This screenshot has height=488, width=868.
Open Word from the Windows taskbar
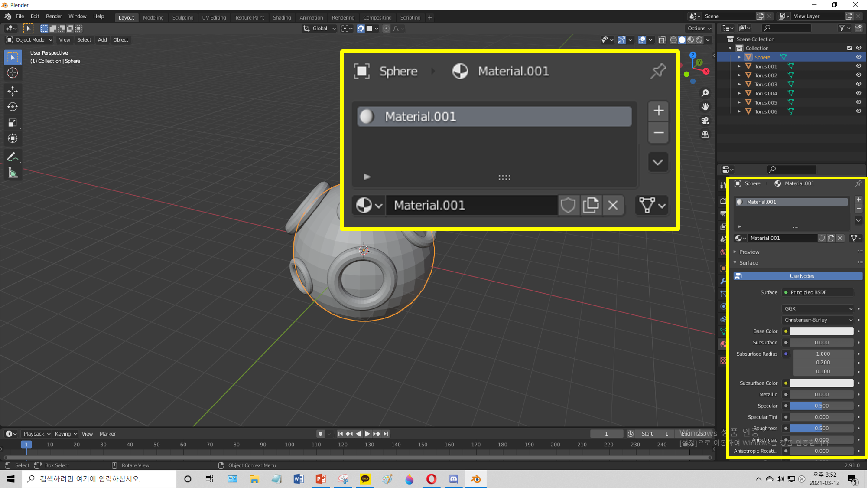(x=299, y=479)
